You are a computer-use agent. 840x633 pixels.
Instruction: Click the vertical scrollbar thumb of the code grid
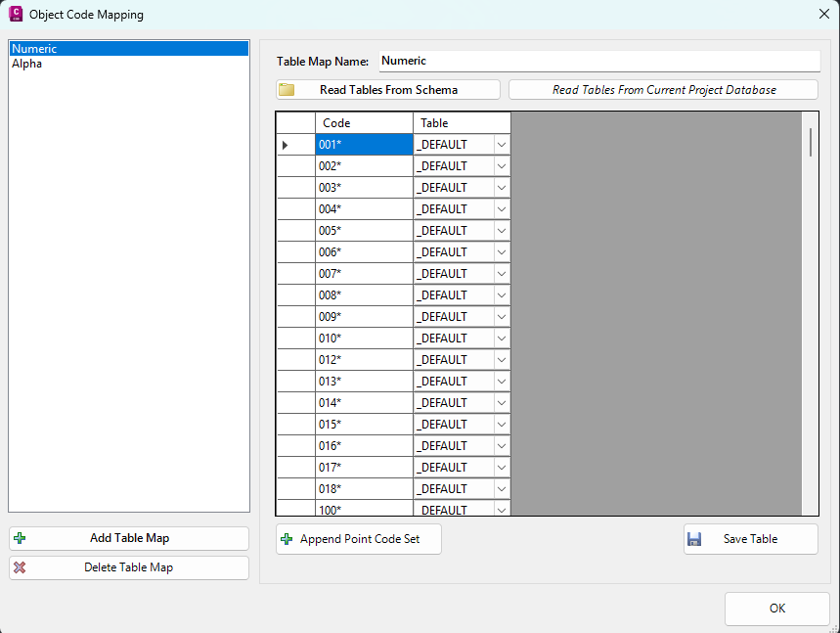tap(810, 142)
